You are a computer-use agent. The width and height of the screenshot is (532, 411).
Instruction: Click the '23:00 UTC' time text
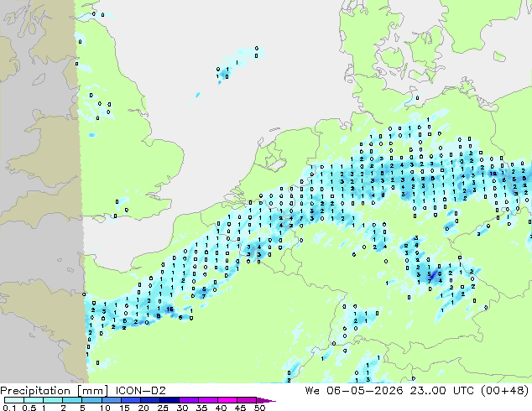(x=442, y=391)
